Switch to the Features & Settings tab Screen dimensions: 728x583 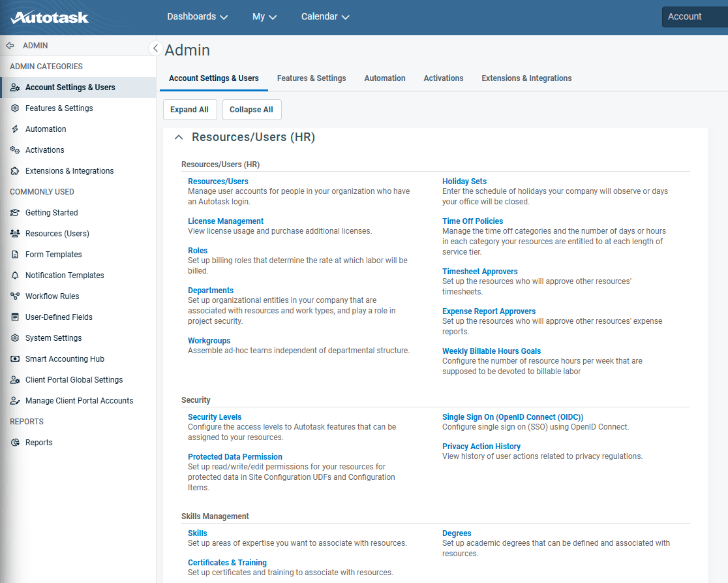pyautogui.click(x=312, y=78)
